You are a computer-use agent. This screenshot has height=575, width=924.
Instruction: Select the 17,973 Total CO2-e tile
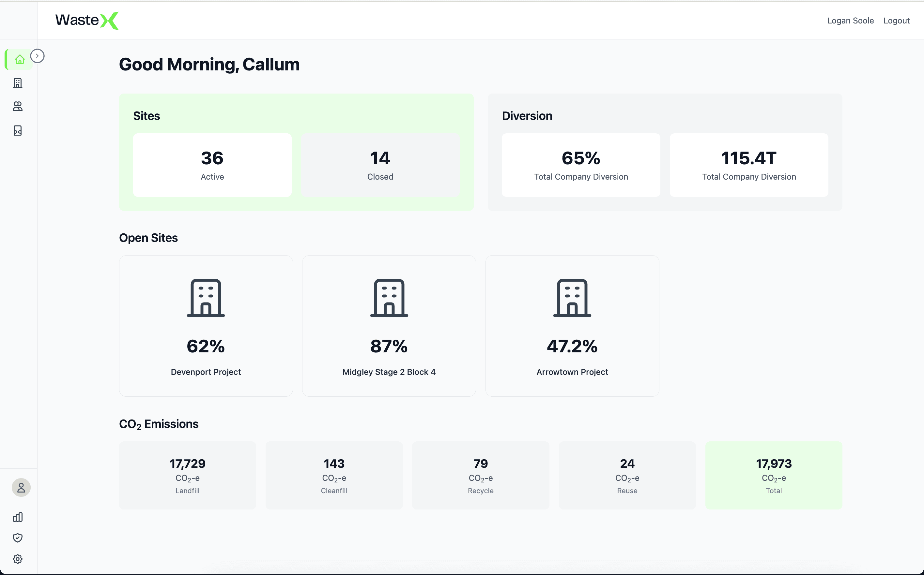tap(774, 475)
